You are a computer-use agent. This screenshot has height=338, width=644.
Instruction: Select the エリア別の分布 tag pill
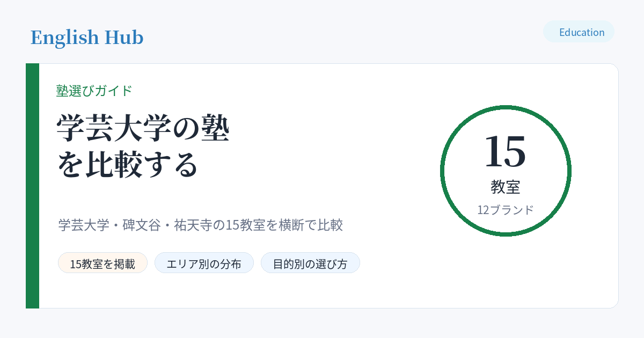(204, 263)
